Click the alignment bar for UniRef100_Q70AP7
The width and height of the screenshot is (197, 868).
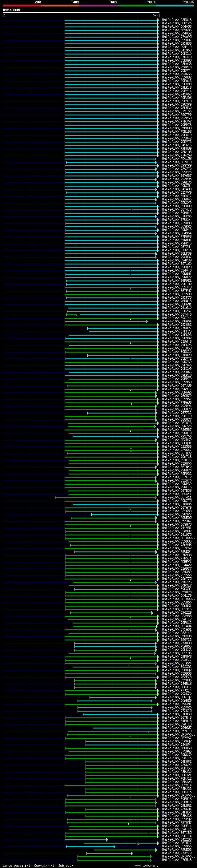123,328
